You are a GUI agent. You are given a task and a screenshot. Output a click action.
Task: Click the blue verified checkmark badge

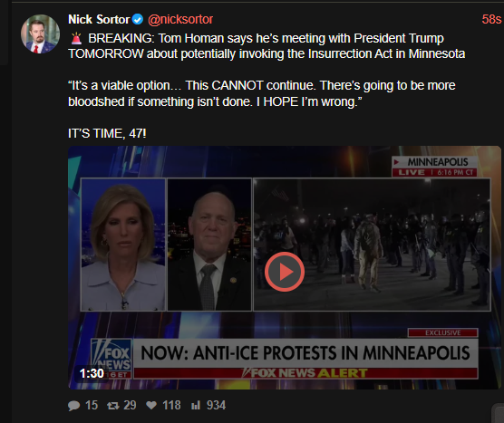[138, 20]
